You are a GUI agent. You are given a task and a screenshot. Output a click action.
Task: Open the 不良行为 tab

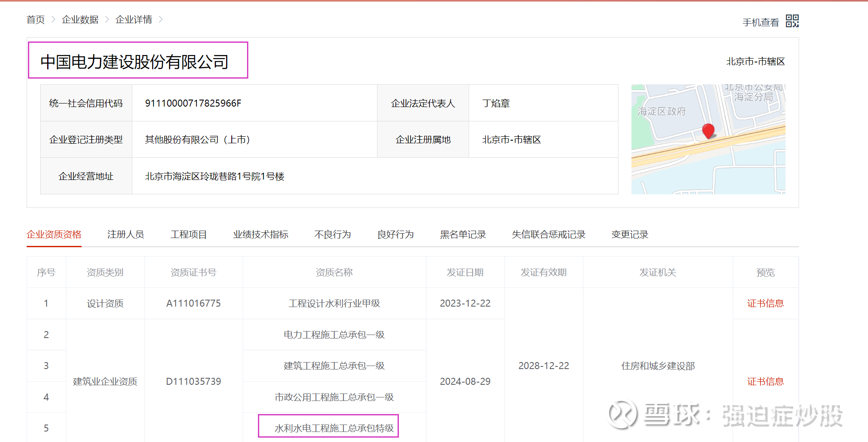tap(333, 235)
